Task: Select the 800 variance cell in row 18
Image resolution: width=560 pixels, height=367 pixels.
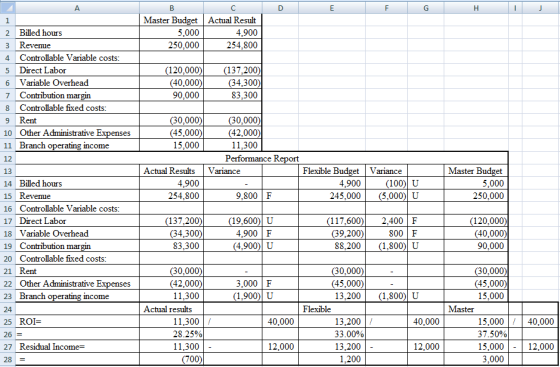Action: (x=386, y=233)
